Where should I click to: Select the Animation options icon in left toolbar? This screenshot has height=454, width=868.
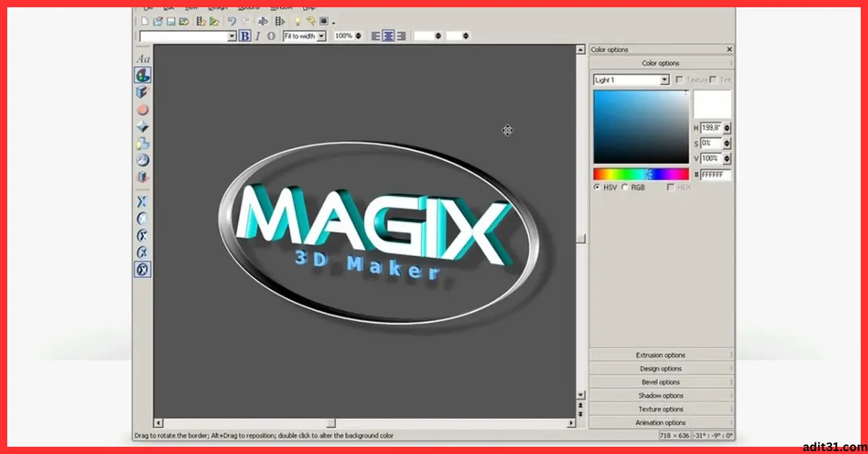[143, 176]
